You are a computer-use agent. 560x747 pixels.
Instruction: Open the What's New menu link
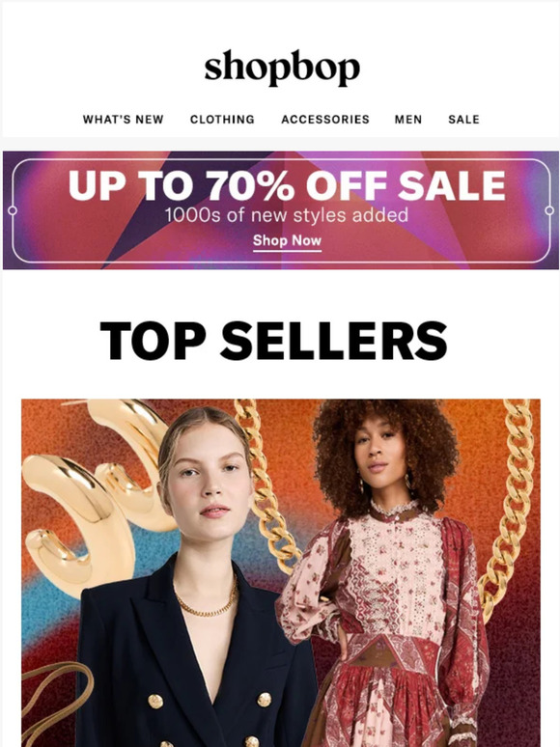coord(123,119)
